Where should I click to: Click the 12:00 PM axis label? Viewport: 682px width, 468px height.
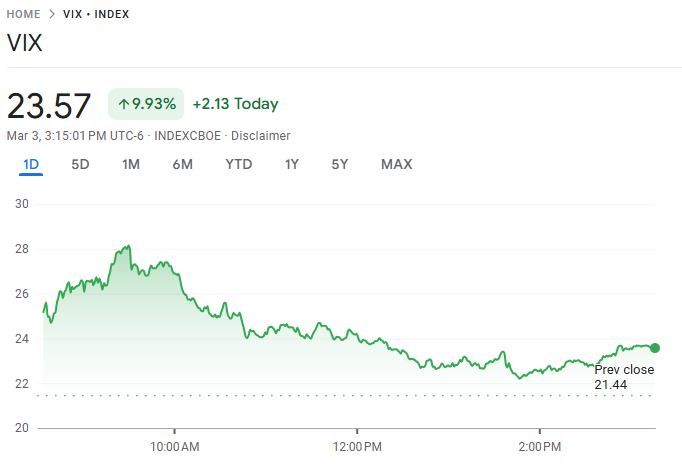pyautogui.click(x=357, y=445)
